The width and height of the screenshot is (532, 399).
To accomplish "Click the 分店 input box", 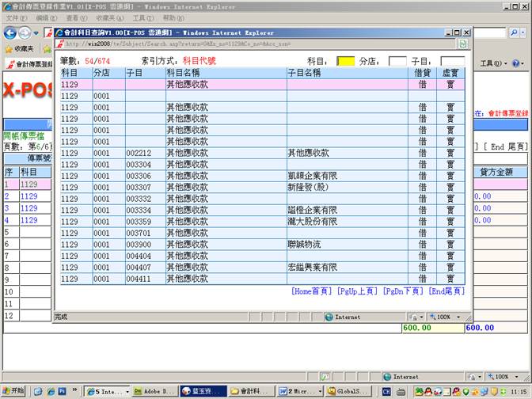I will (397, 61).
